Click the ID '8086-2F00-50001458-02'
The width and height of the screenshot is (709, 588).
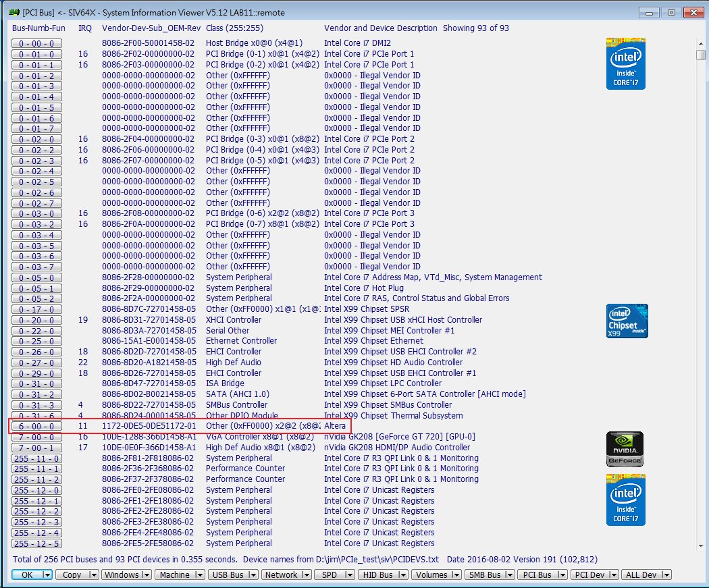pos(149,43)
